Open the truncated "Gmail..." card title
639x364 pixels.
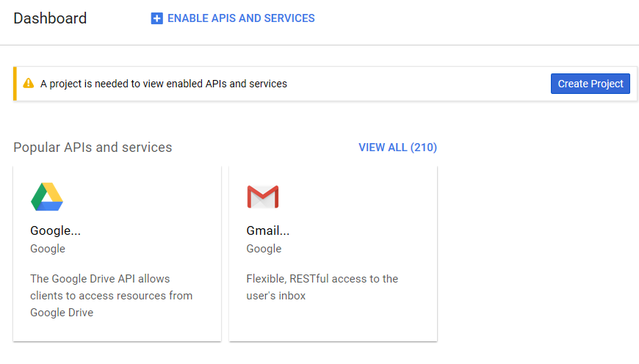coord(267,230)
